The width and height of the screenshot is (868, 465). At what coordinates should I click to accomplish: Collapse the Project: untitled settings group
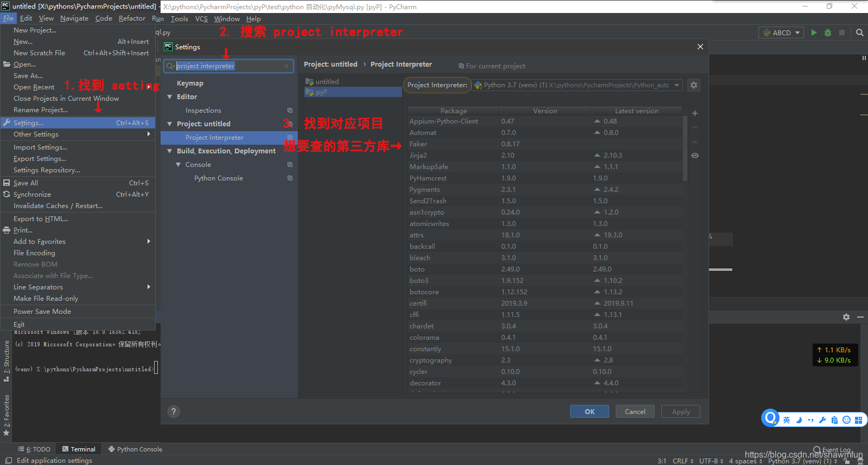coord(170,124)
